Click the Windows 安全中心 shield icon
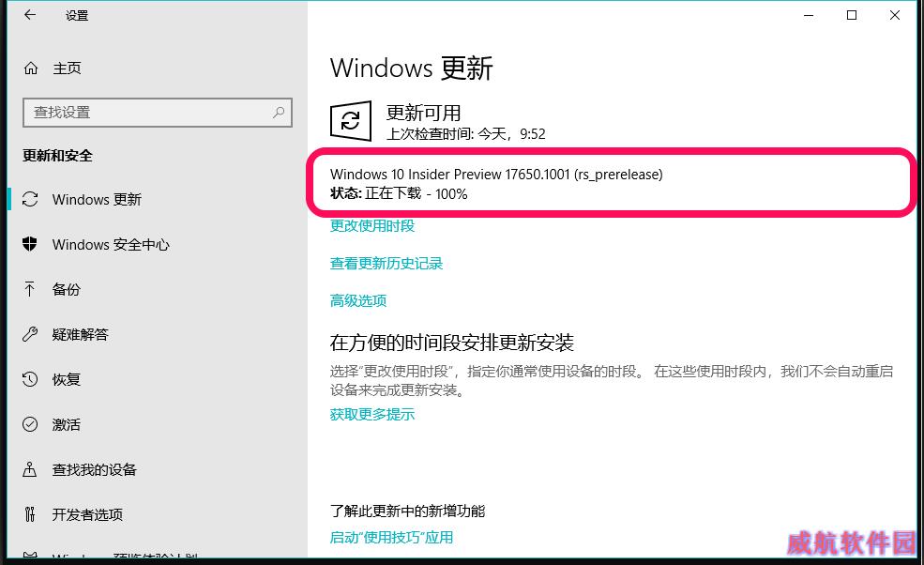 point(29,244)
